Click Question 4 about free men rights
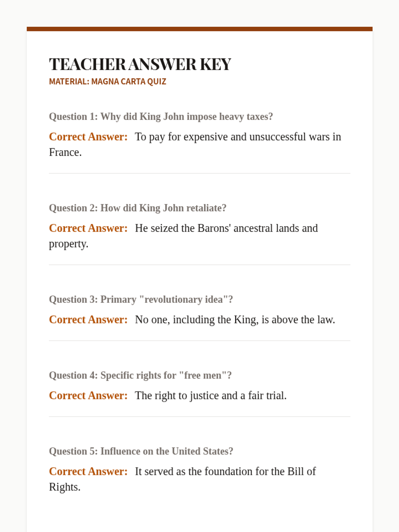This screenshot has height=532, width=399. 140,375
